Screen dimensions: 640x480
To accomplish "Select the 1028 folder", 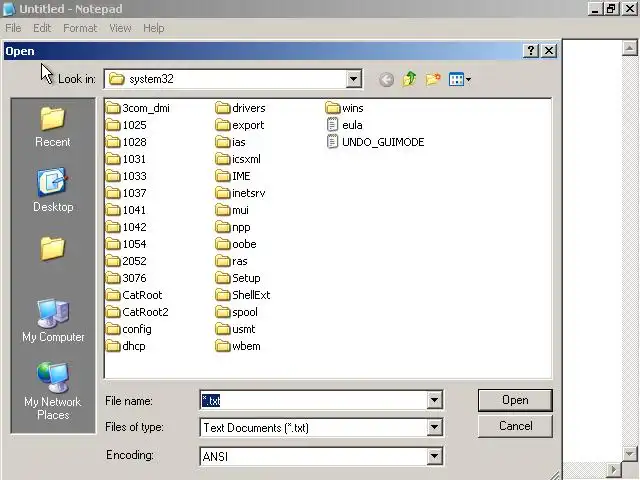I will pyautogui.click(x=126, y=142).
